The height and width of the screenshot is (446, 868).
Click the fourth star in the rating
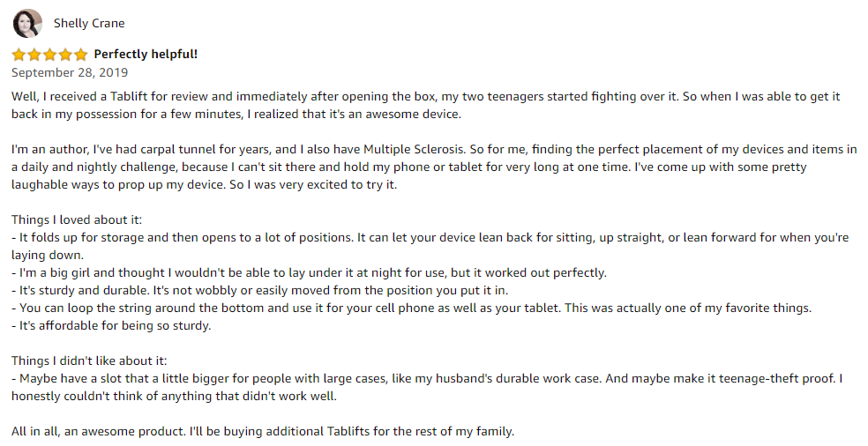click(65, 55)
